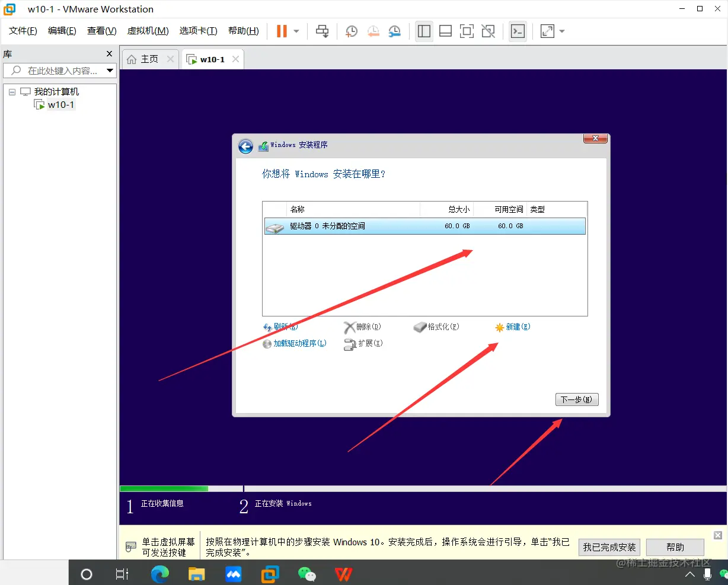This screenshot has height=585, width=728.
Task: Close the Windows 安装程序 dialog
Action: [595, 139]
